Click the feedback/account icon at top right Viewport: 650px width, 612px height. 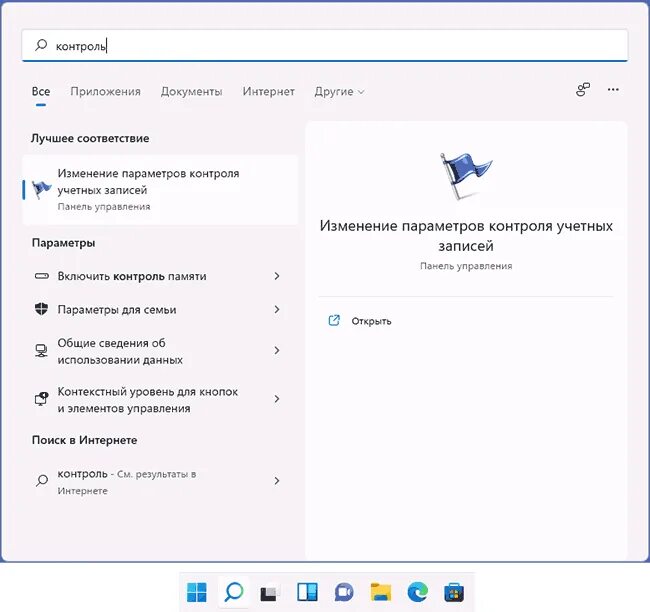(x=583, y=90)
